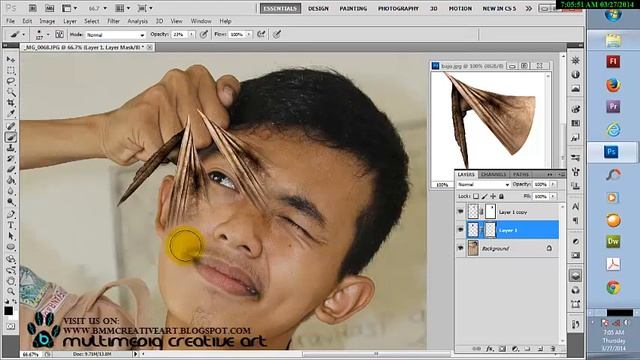Switch to the Design workspace
640x360 pixels.
click(x=318, y=8)
